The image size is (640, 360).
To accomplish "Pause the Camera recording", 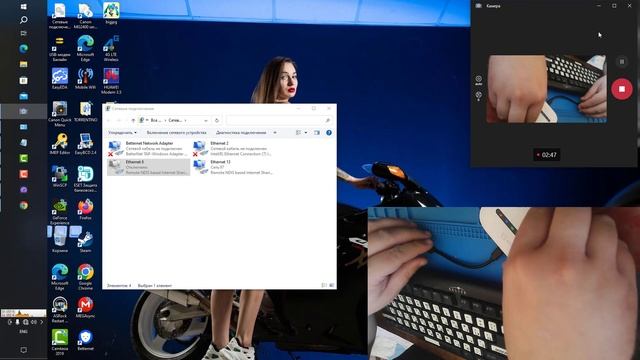I will [x=622, y=62].
